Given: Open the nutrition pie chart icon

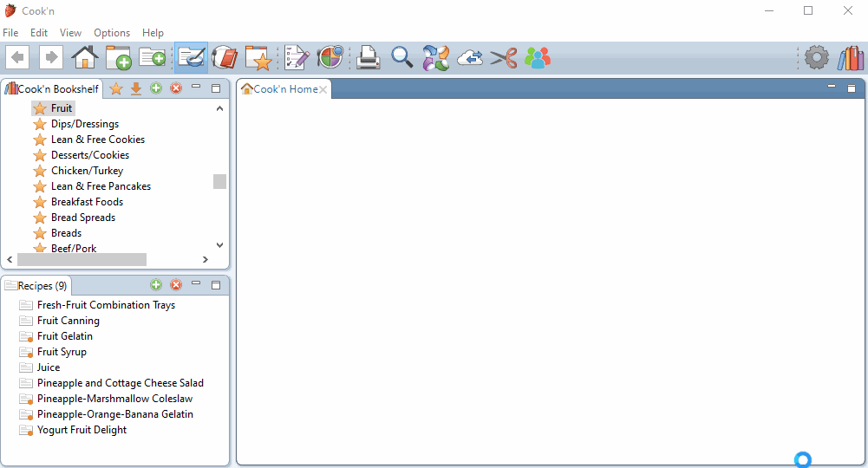Looking at the screenshot, I should pyautogui.click(x=330, y=58).
